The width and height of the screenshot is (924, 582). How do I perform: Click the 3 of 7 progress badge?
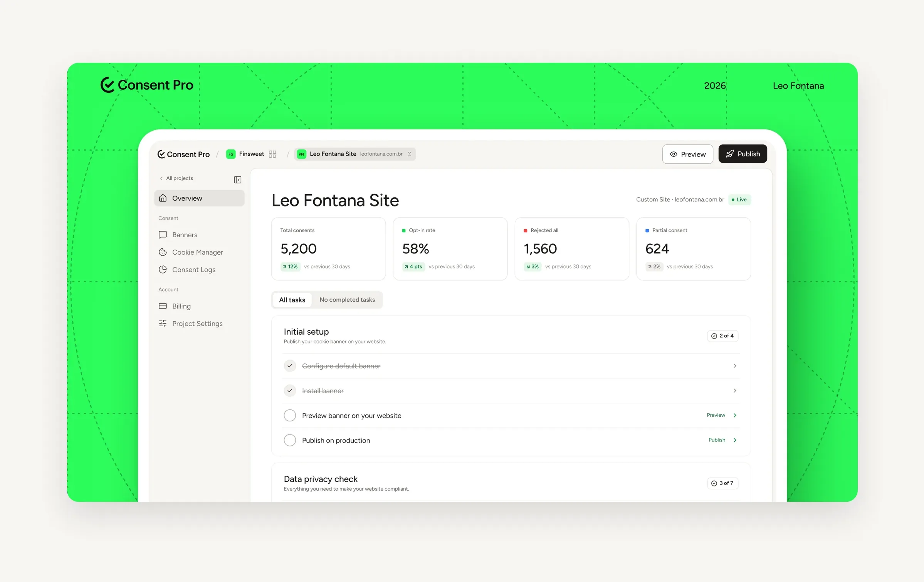722,483
